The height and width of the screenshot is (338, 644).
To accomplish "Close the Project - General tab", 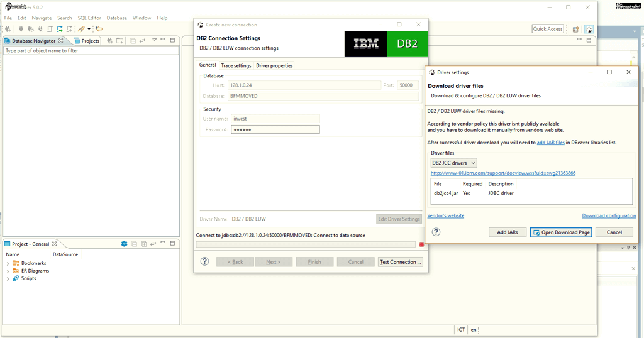I will pos(54,244).
